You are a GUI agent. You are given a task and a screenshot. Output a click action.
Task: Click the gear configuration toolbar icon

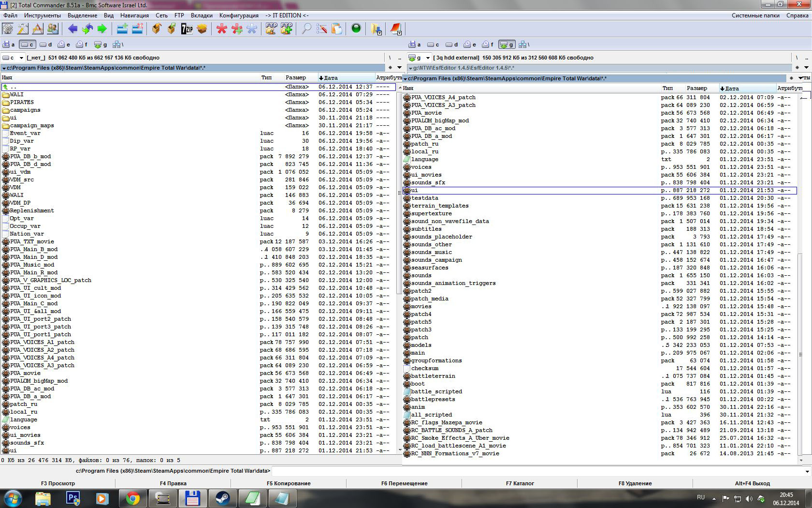(x=8, y=29)
